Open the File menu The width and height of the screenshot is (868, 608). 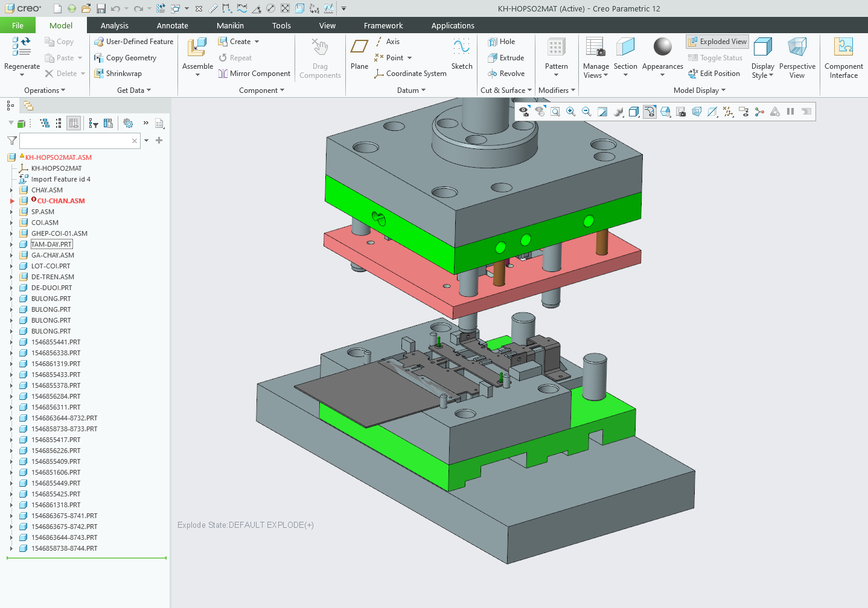18,25
